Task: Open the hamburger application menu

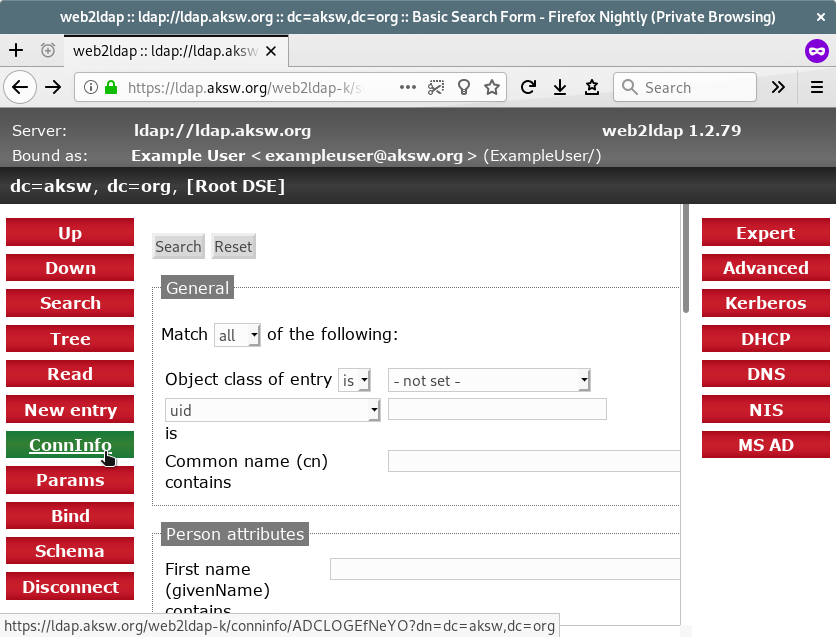Action: point(816,88)
